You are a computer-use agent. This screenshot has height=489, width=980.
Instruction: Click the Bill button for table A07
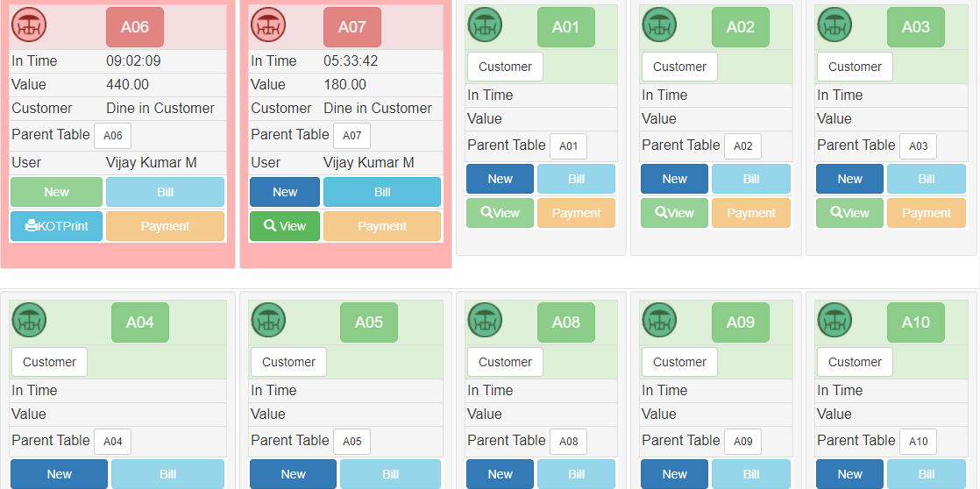coord(382,192)
